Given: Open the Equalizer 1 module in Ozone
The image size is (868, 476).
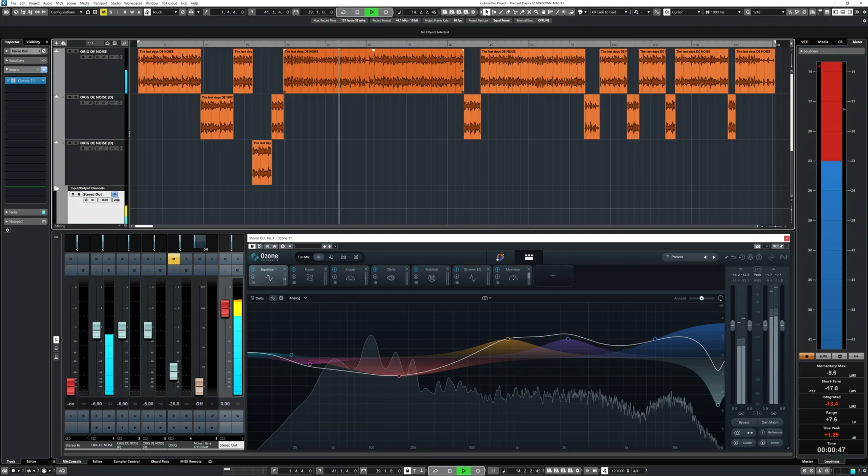Looking at the screenshot, I should pos(269,269).
